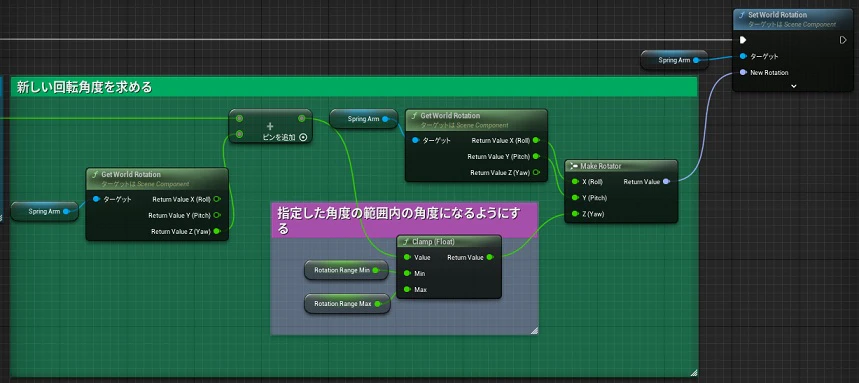The width and height of the screenshot is (859, 383).
Task: Click the Set World Rotation function icon
Action: pos(742,15)
